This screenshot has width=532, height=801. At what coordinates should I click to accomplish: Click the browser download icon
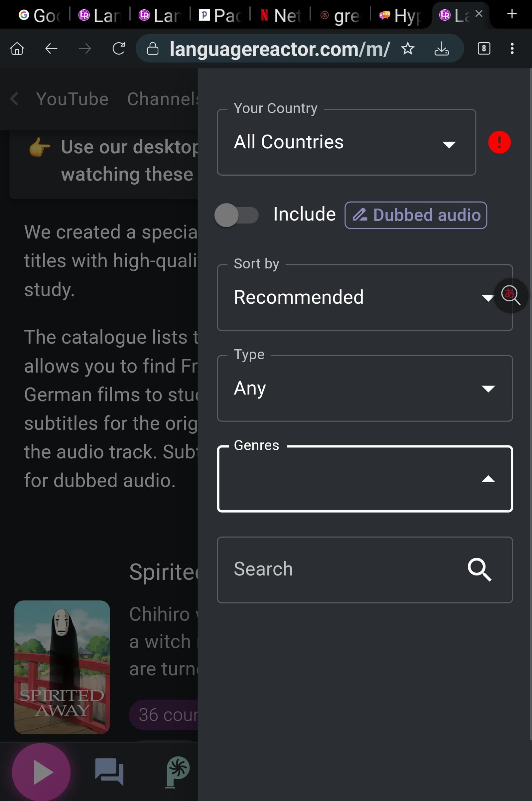442,49
